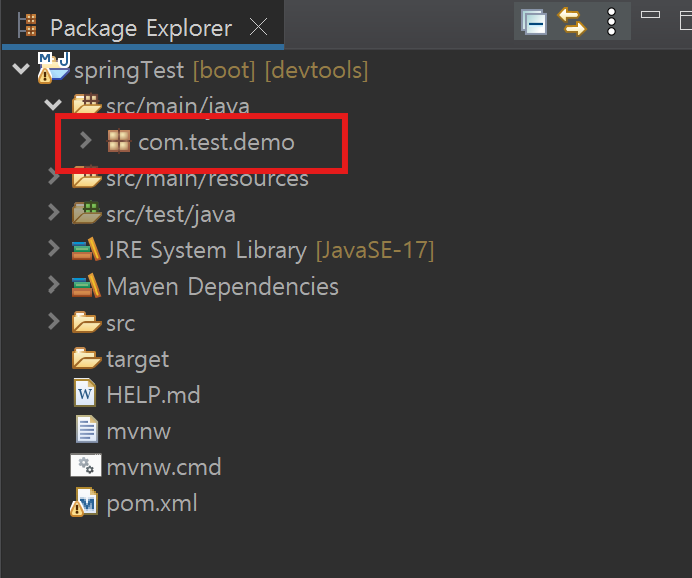Click the Package Explorer tab hierarchy icon
This screenshot has height=578, width=692.
(x=27, y=25)
